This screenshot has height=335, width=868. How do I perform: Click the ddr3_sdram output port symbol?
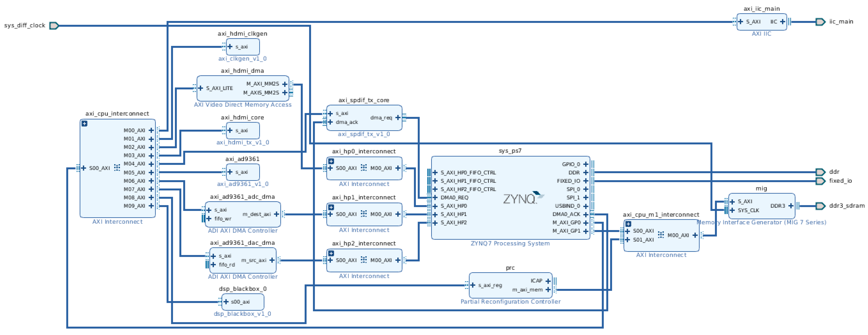point(820,206)
